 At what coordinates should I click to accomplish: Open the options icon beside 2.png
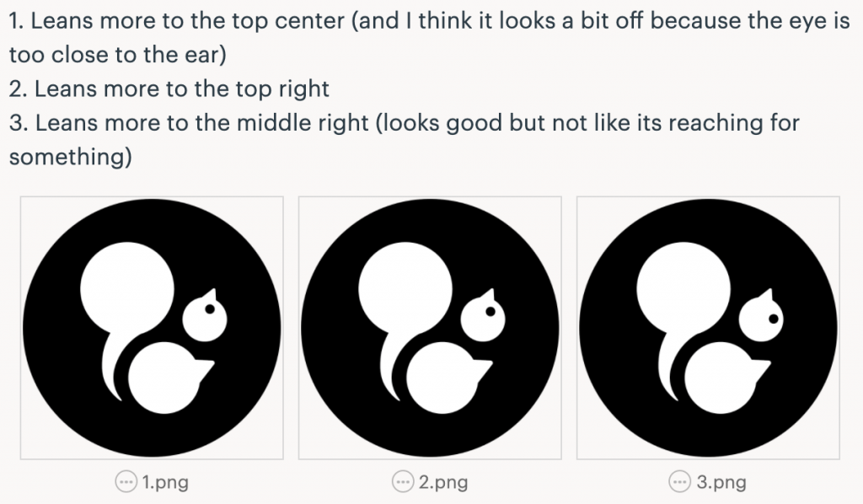tap(403, 482)
